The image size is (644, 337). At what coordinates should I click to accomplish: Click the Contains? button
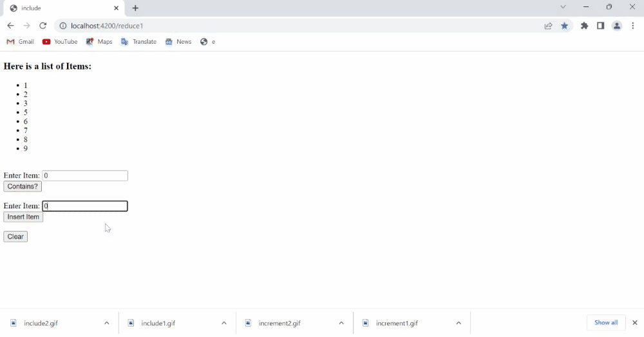click(23, 187)
